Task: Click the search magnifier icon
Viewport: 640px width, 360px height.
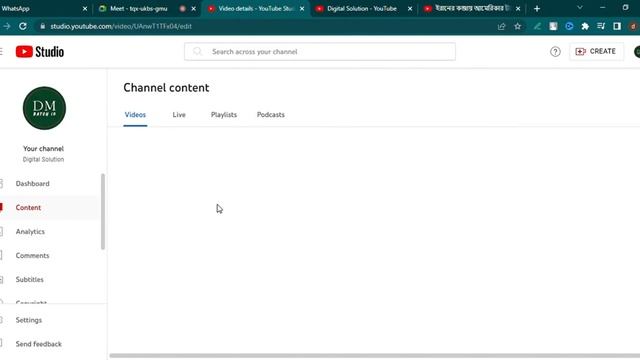Action: point(198,51)
